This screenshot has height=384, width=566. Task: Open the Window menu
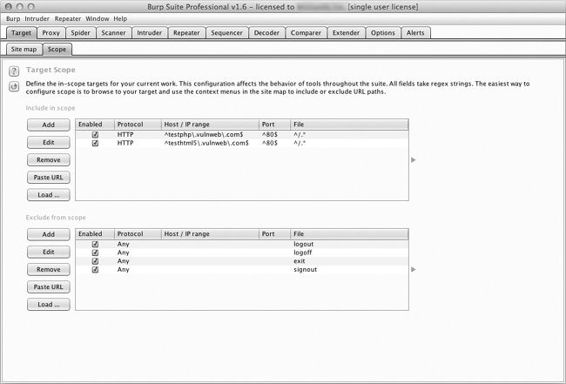click(x=97, y=19)
